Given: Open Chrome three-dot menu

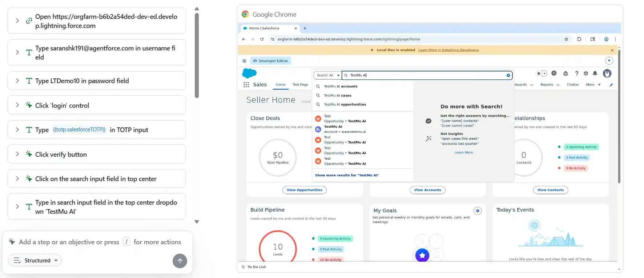Looking at the screenshot, I should 615,39.
